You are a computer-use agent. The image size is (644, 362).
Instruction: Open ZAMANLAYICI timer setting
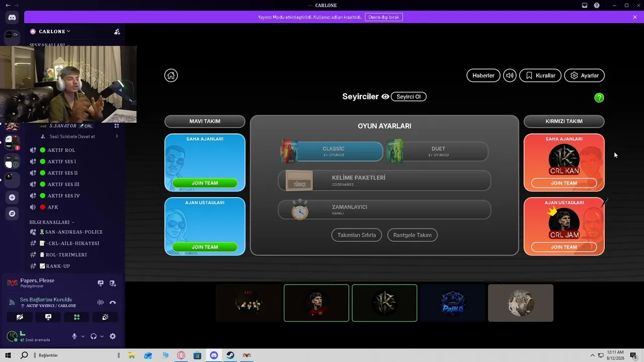384,209
